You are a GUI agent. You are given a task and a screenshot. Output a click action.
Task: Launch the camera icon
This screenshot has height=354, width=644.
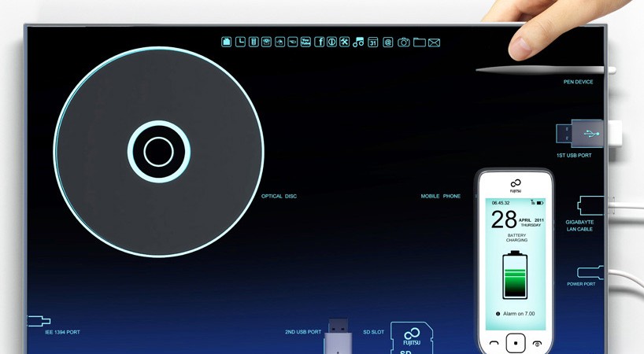click(x=403, y=42)
